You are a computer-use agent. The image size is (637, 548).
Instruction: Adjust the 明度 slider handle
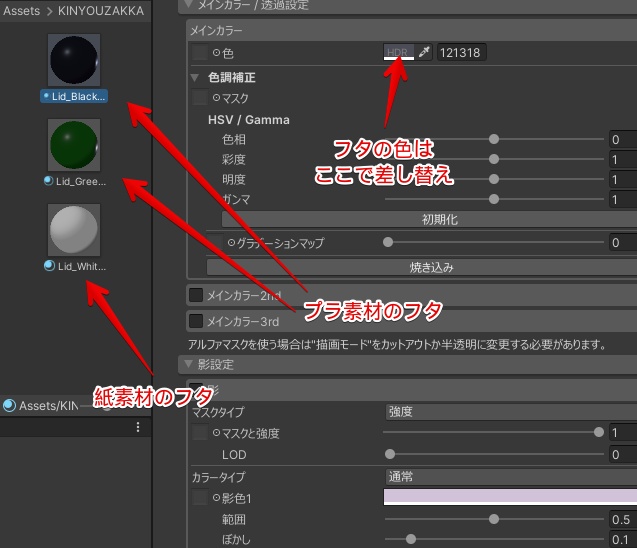(x=494, y=179)
